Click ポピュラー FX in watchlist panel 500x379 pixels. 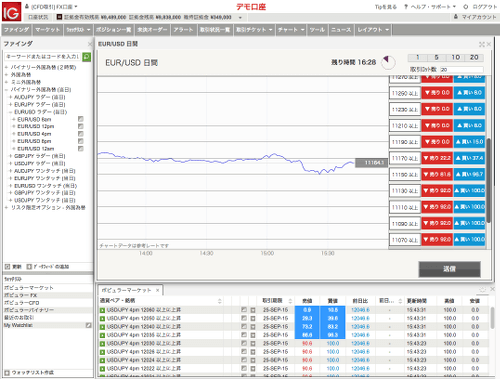point(21,295)
